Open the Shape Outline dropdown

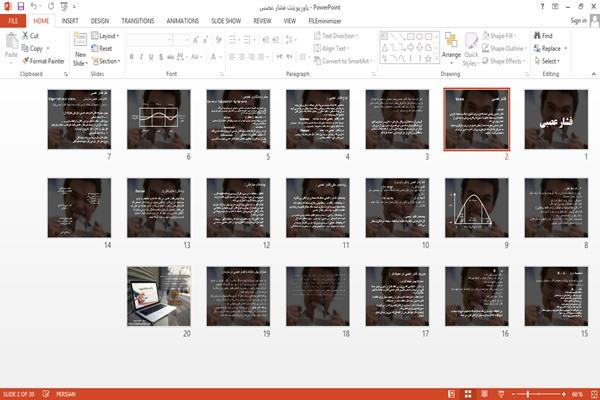coord(504,48)
